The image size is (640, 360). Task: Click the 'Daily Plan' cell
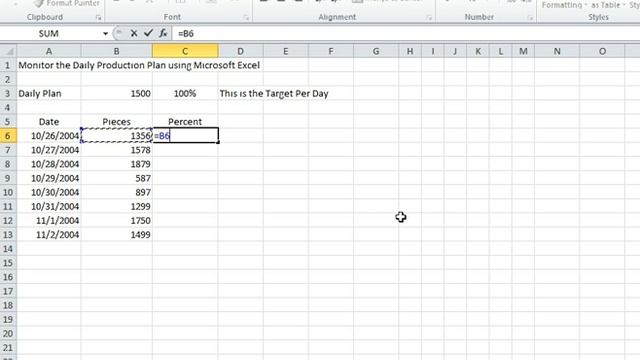click(x=49, y=93)
